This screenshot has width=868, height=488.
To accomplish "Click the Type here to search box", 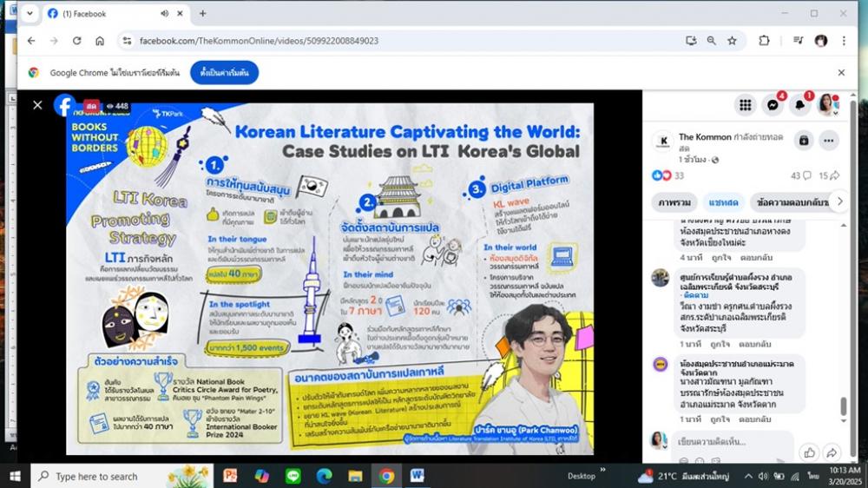I will pyautogui.click(x=122, y=476).
